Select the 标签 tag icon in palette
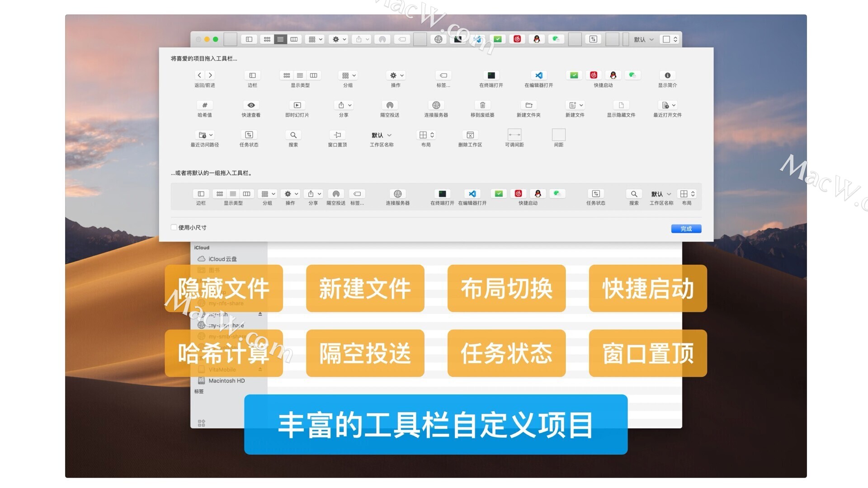868x488 pixels. point(443,75)
